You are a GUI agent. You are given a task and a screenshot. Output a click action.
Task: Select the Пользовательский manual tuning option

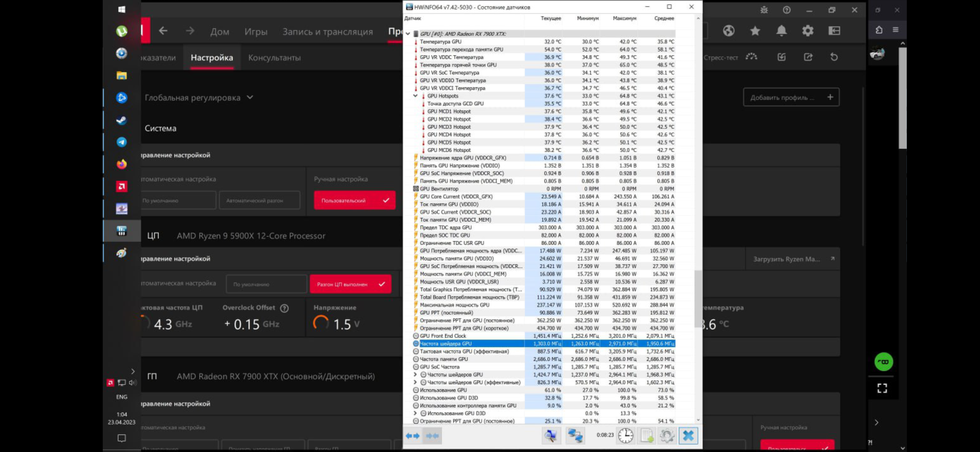[354, 200]
